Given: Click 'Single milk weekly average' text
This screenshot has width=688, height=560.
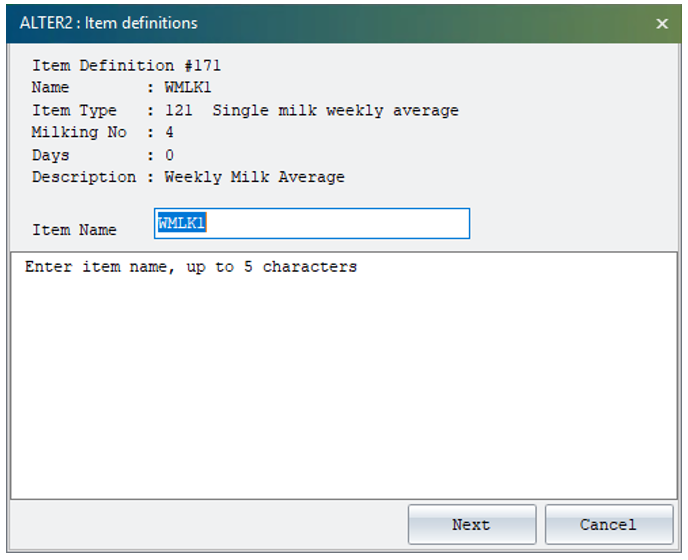Looking at the screenshot, I should click(x=335, y=110).
